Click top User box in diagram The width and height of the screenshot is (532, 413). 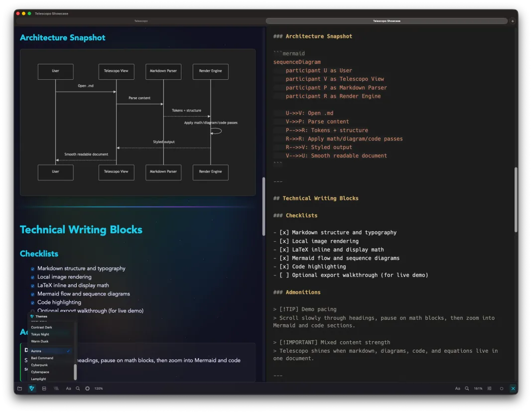pyautogui.click(x=56, y=72)
